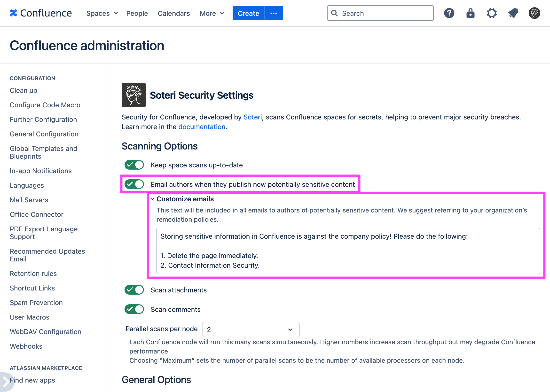Disable the Scan comments toggle
550x392 pixels.
pos(134,309)
